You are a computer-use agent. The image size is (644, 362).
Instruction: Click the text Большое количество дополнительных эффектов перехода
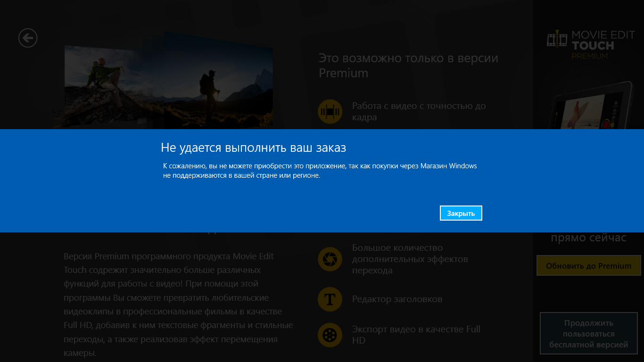(410, 259)
